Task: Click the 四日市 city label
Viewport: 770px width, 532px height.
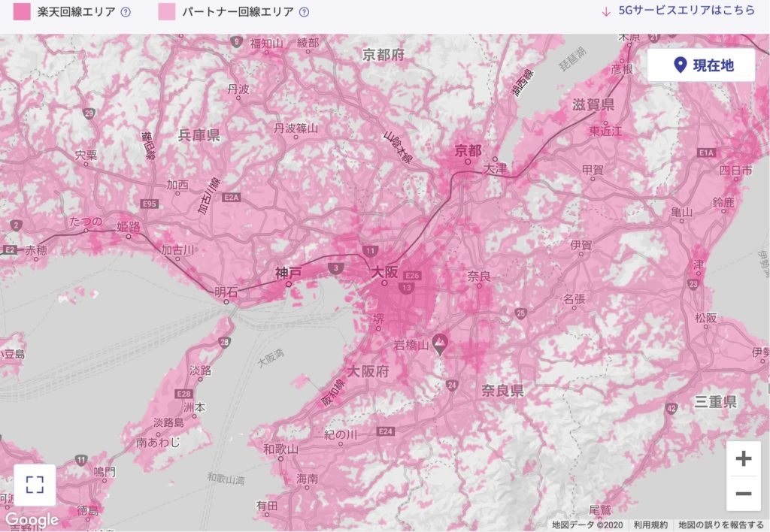Action: 736,171
